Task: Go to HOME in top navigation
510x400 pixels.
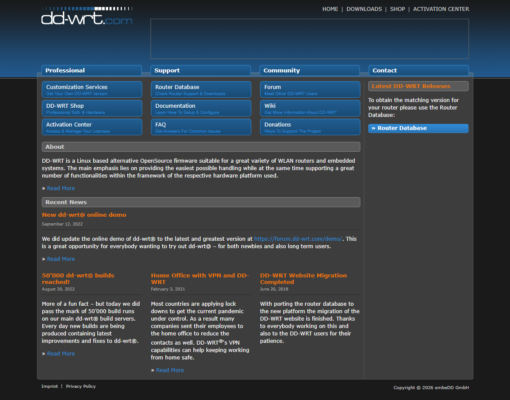Action: click(x=330, y=9)
